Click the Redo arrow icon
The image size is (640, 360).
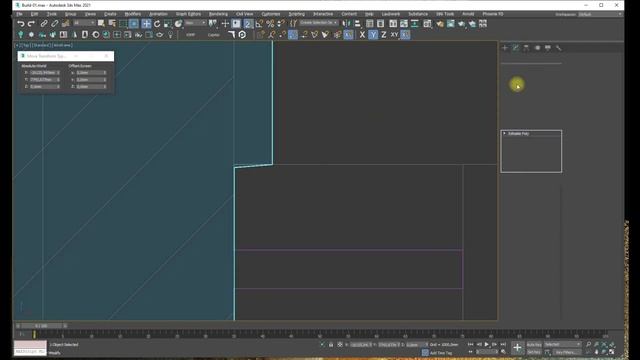coord(31,24)
